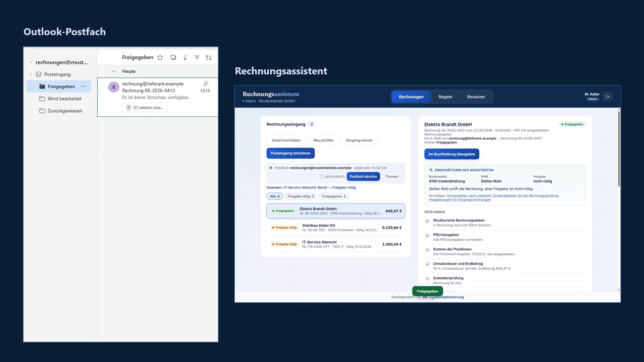Click An Buchhaltung übergeben button
The width and height of the screenshot is (644, 362).
click(451, 154)
